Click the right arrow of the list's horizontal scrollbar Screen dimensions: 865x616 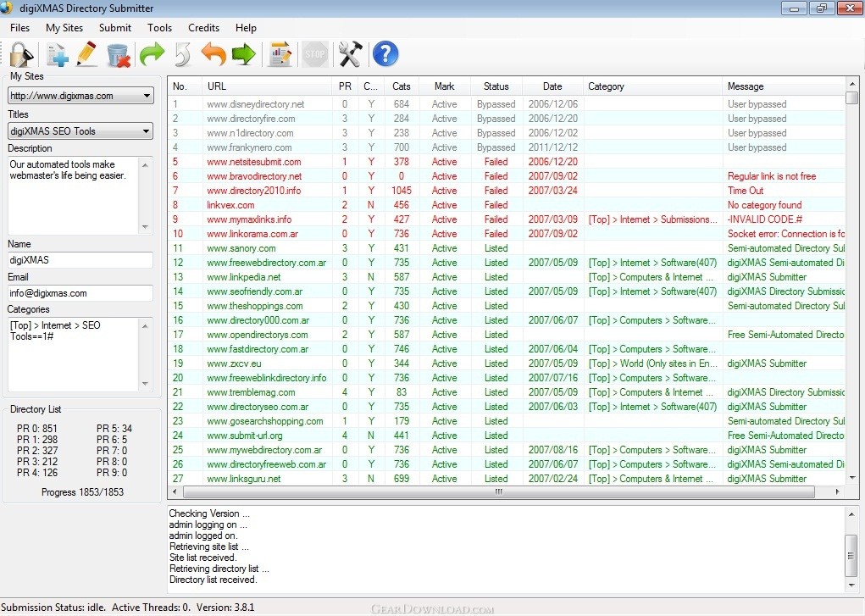click(837, 491)
